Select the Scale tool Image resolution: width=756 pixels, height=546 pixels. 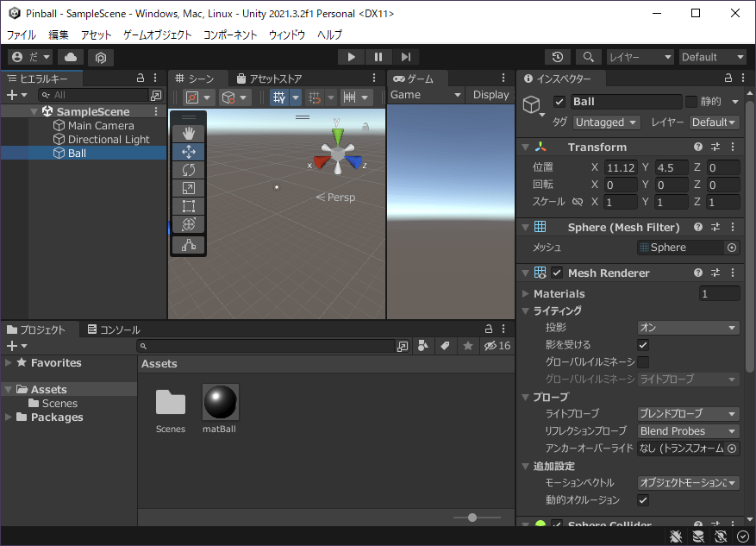tap(189, 188)
